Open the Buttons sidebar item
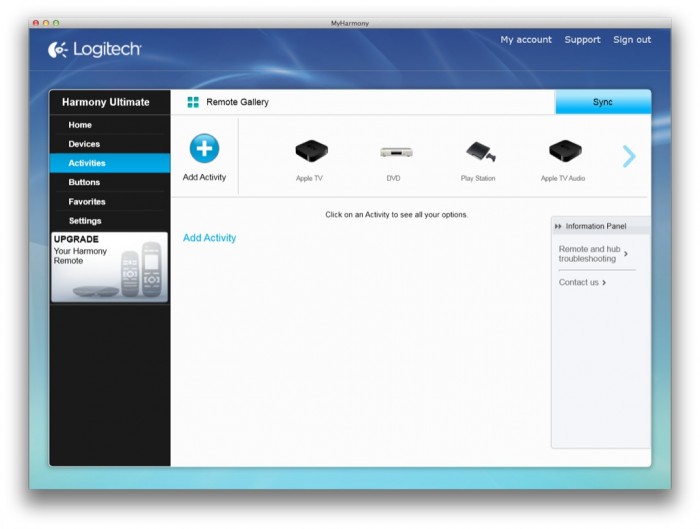Image resolution: width=700 pixels, height=529 pixels. tap(110, 182)
